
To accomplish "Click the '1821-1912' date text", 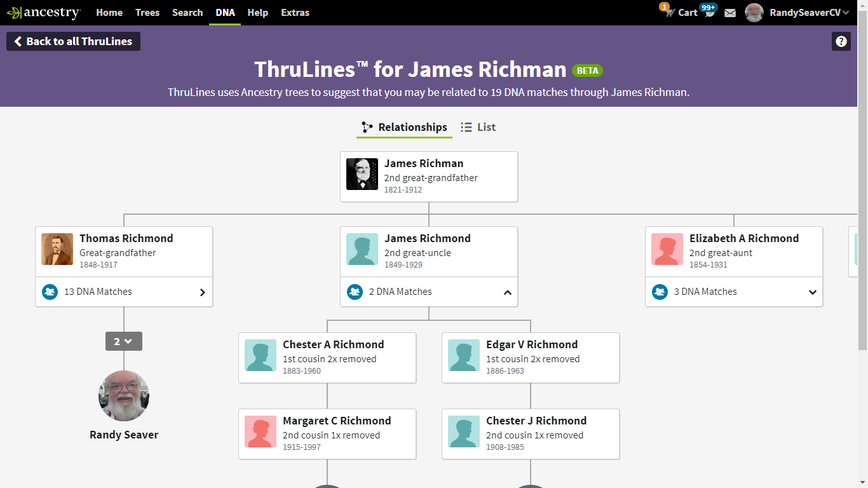I will tap(403, 190).
